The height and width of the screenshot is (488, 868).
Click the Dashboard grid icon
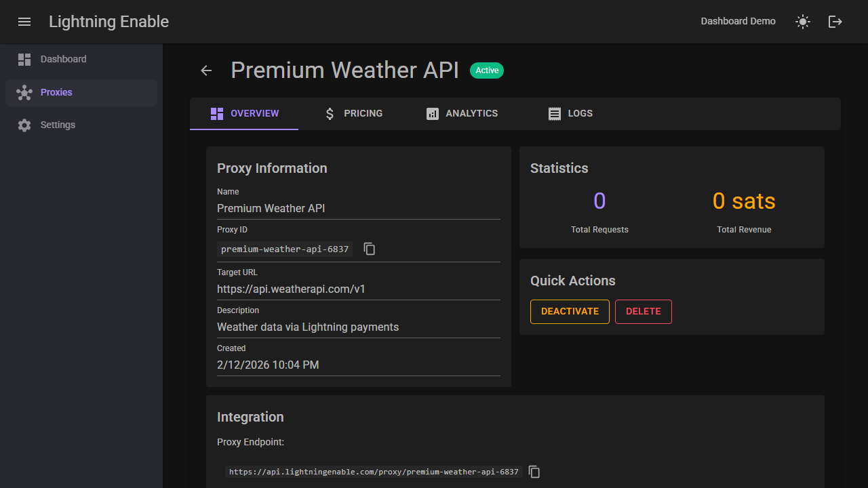click(x=24, y=59)
